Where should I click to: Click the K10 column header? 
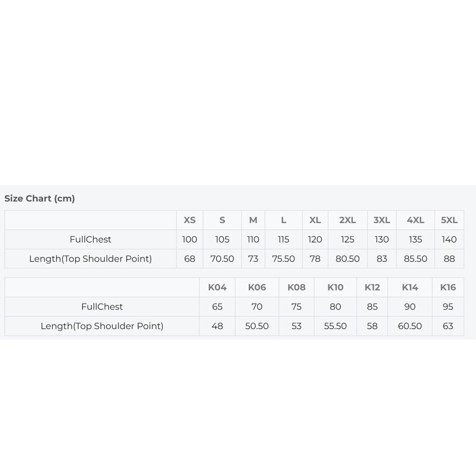335,287
